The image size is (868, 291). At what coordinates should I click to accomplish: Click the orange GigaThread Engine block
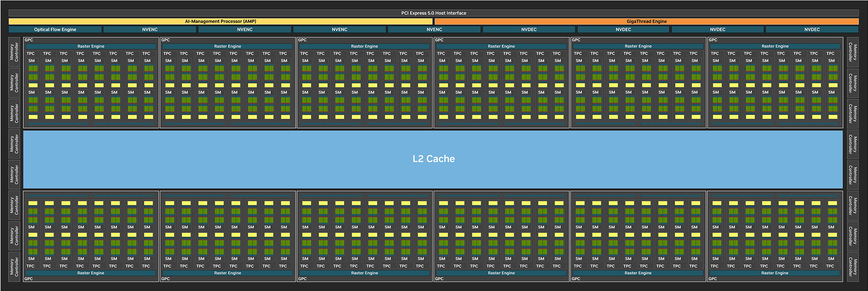[647, 21]
